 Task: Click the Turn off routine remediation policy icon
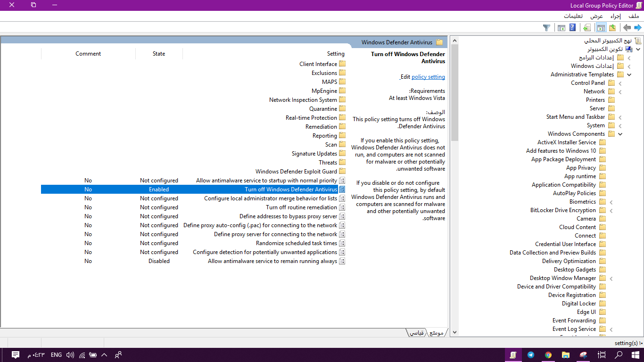[342, 207]
